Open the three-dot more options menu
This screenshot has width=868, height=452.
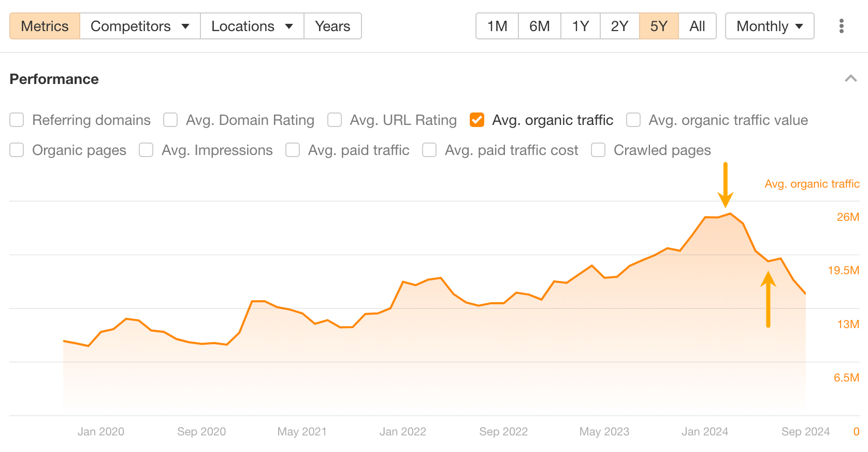tap(841, 26)
